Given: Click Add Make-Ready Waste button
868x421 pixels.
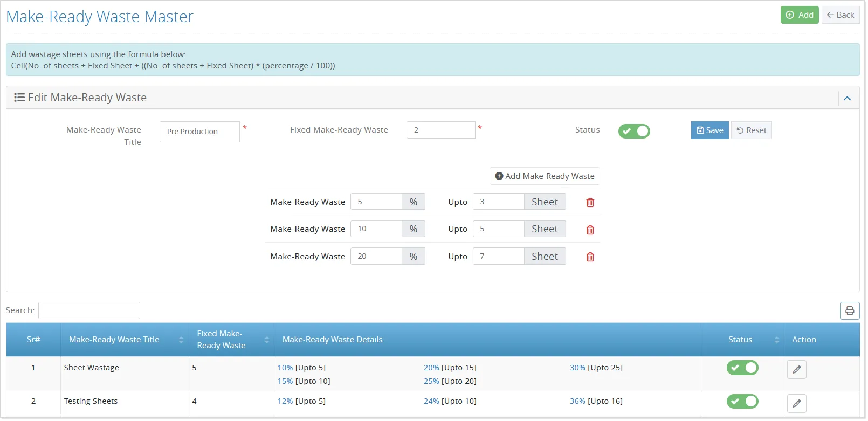Looking at the screenshot, I should pos(545,176).
